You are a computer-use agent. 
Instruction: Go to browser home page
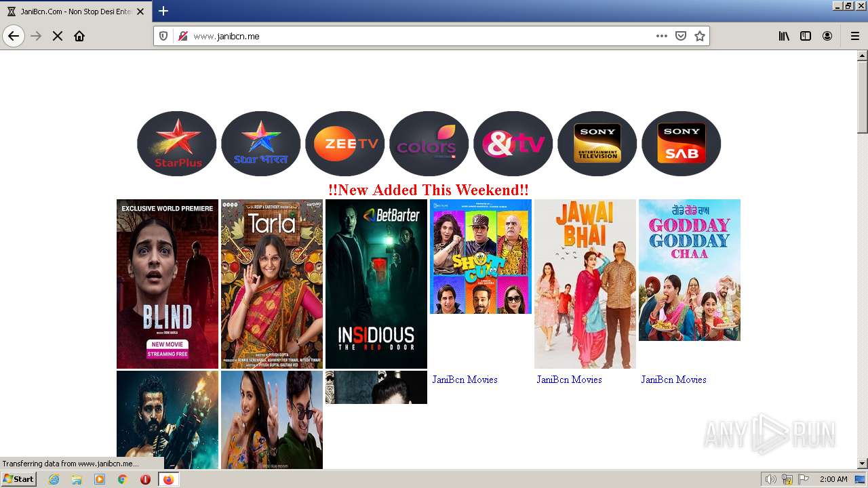coord(79,36)
